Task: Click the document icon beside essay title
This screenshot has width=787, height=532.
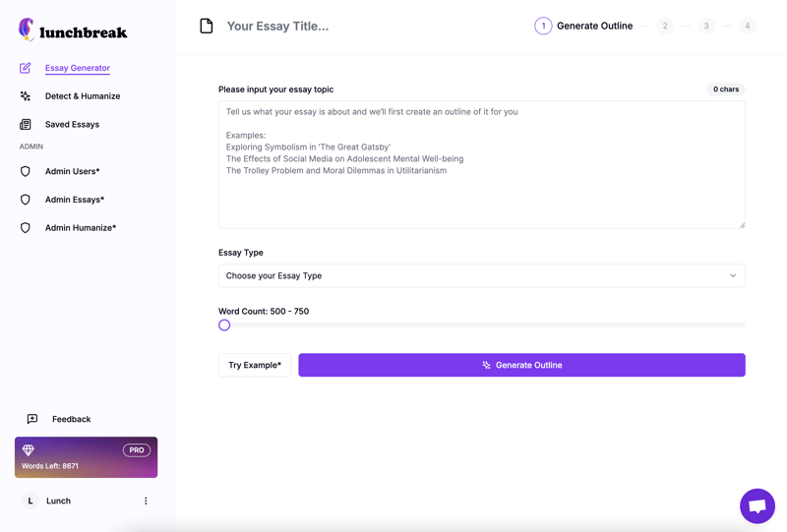Action: point(207,27)
